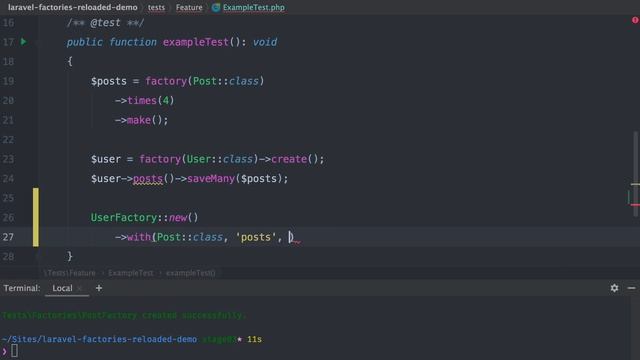Click the times(4) call on line 20

(x=151, y=100)
